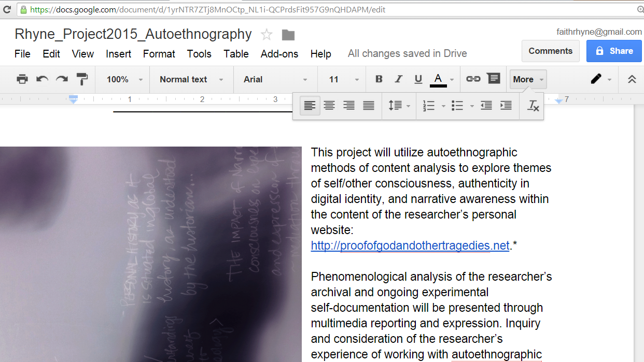Follow the proofofgodandothertragedies.net link
Viewport: 644px width, 362px height.
pos(410,245)
